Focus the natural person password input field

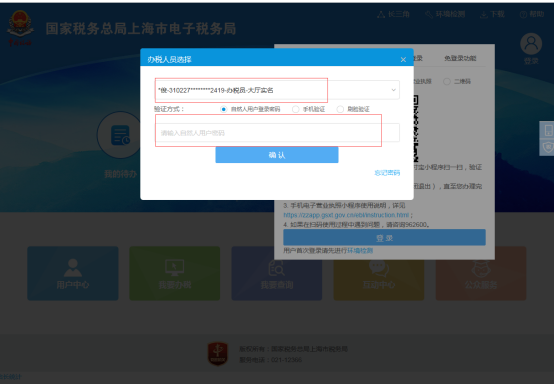click(x=277, y=133)
